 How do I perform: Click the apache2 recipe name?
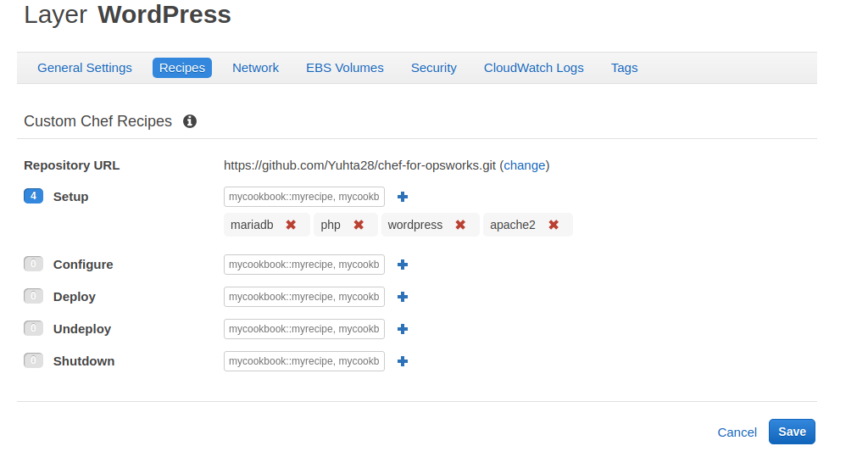pyautogui.click(x=513, y=225)
